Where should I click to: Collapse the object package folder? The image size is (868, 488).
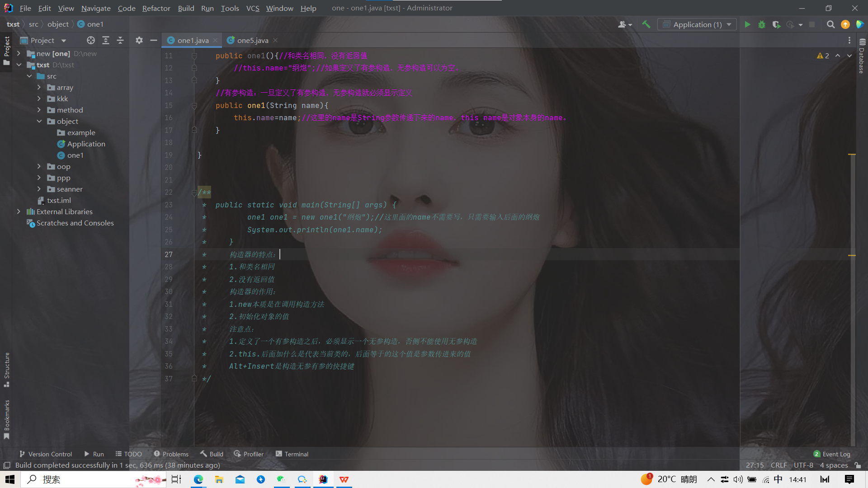click(x=39, y=121)
